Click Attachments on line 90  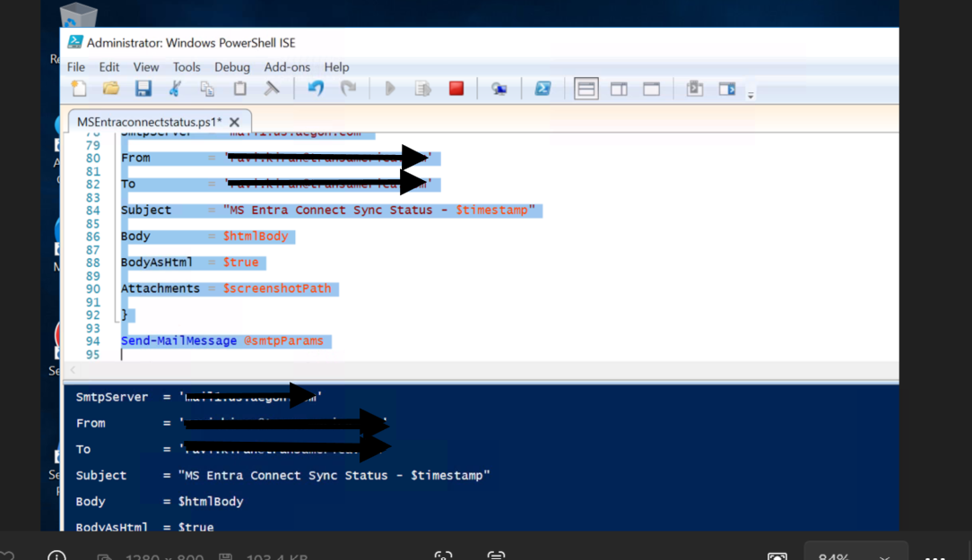pyautogui.click(x=160, y=289)
